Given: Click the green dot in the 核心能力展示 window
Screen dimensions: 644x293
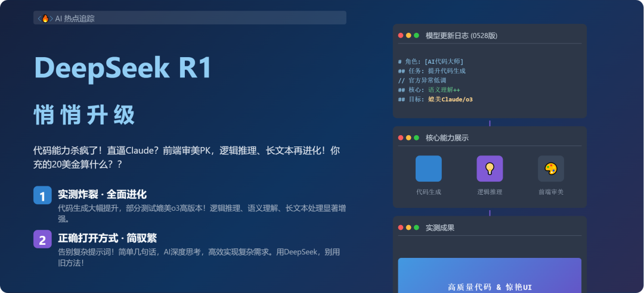Looking at the screenshot, I should (x=416, y=138).
